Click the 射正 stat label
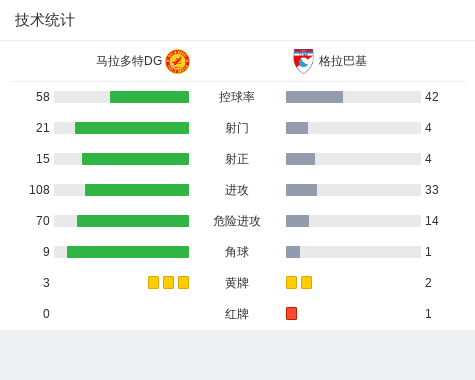The width and height of the screenshot is (475, 380). coord(237,159)
